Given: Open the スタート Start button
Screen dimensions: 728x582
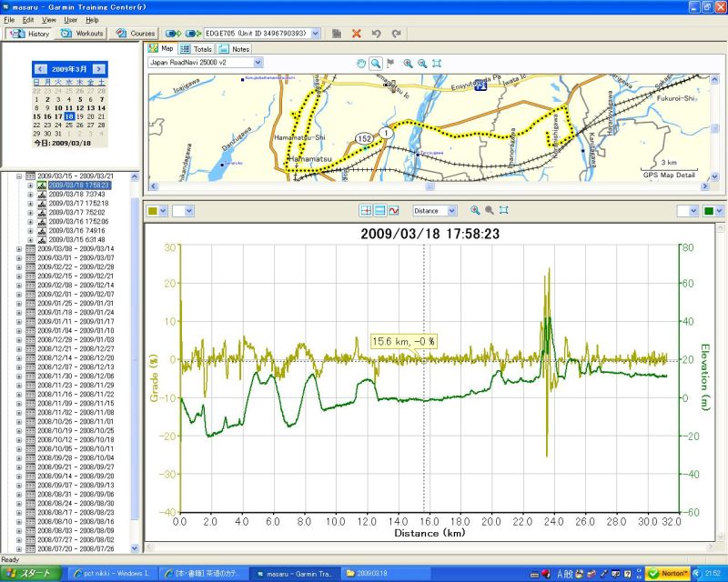Looking at the screenshot, I should [x=31, y=574].
